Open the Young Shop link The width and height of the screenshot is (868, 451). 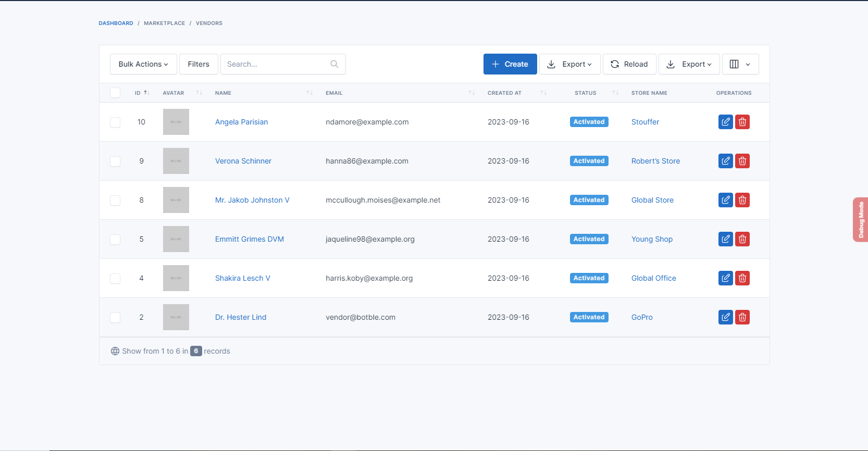click(x=652, y=239)
